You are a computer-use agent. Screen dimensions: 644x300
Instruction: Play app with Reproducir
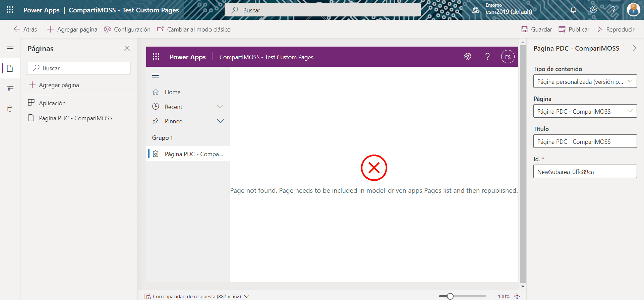point(616,29)
